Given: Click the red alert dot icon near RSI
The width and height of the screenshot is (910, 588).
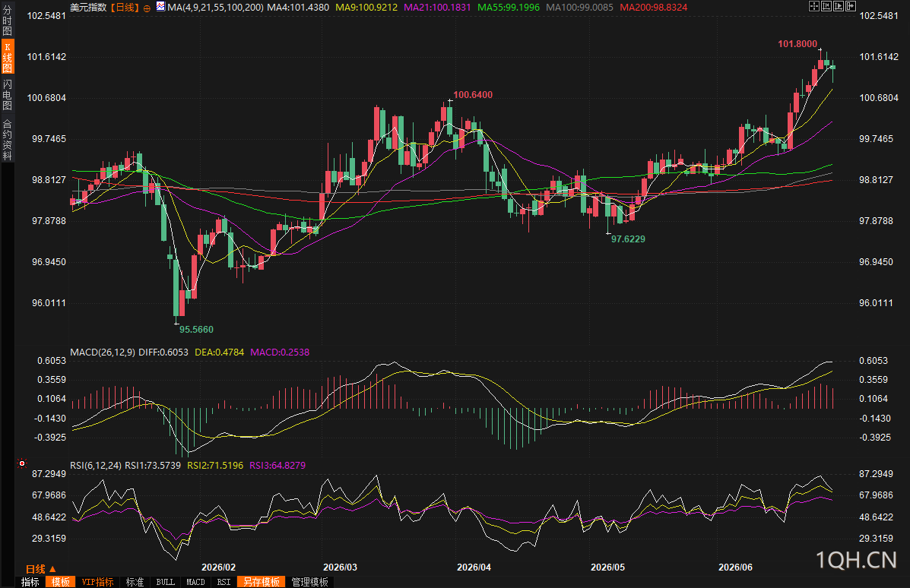Looking at the screenshot, I should tap(22, 463).
